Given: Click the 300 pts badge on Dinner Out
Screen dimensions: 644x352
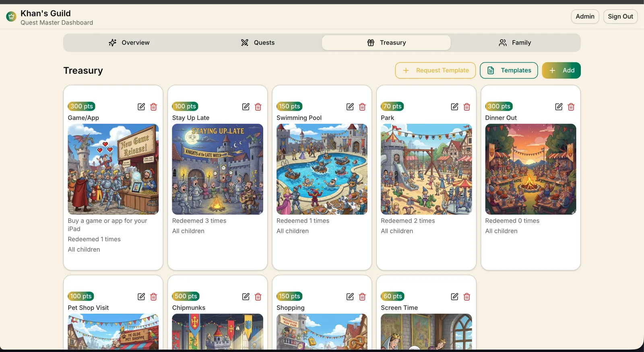Looking at the screenshot, I should [x=499, y=106].
